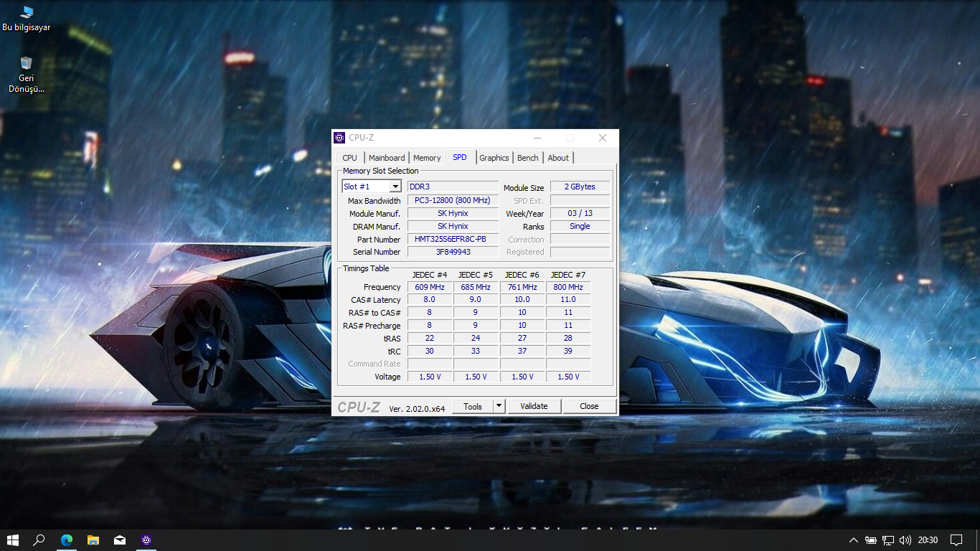This screenshot has width=980, height=551.
Task: Click the JEDEC #5 column header
Action: tap(476, 275)
